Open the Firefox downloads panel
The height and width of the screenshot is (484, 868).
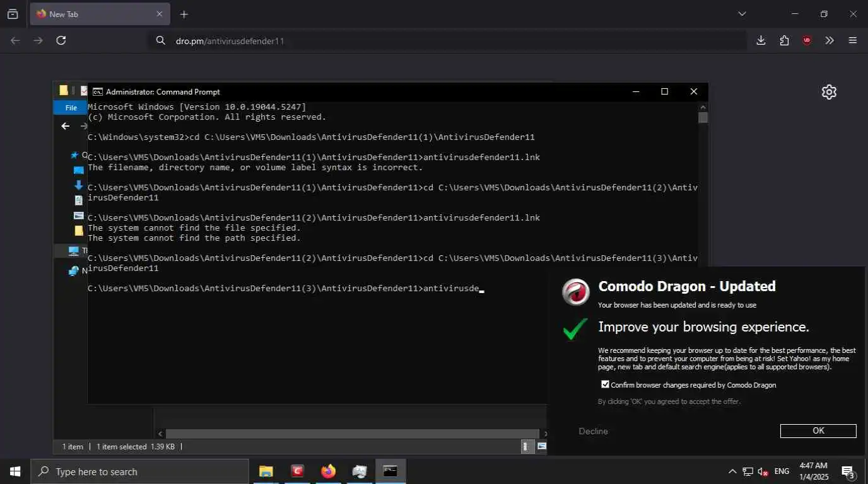(761, 40)
